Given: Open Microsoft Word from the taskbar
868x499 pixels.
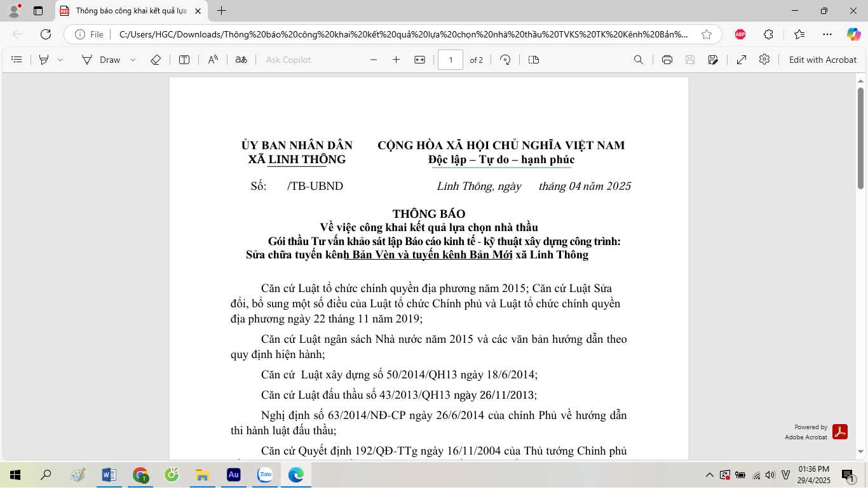Looking at the screenshot, I should (109, 475).
